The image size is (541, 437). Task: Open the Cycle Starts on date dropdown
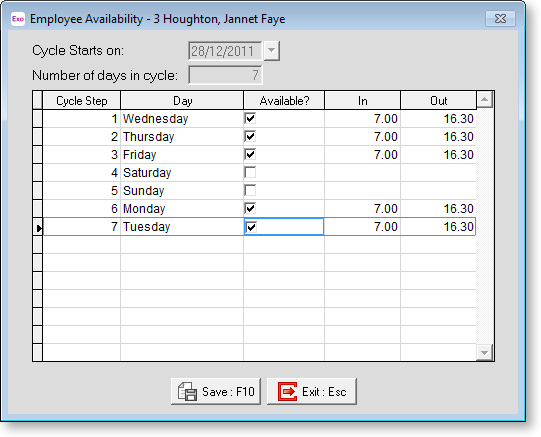click(x=272, y=51)
